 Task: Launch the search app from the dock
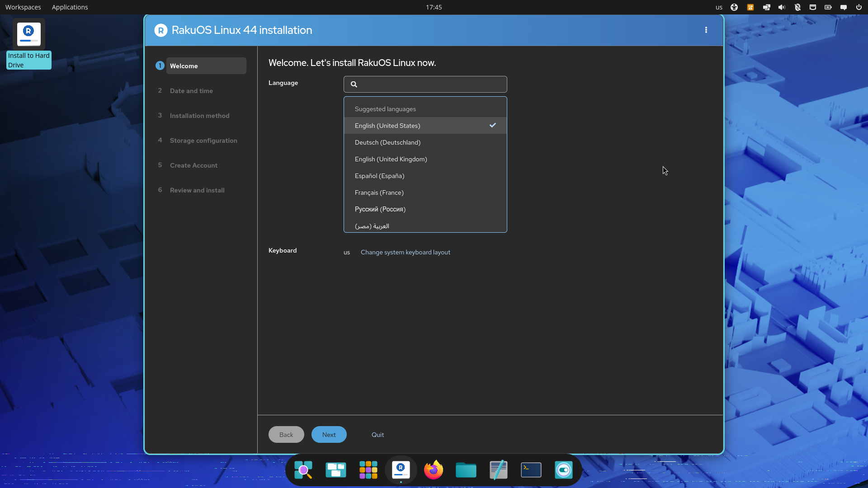click(x=303, y=470)
